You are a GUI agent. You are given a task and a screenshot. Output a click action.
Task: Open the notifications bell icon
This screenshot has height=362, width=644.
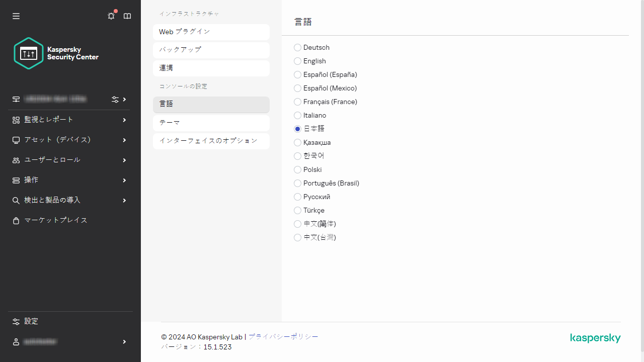click(x=111, y=16)
